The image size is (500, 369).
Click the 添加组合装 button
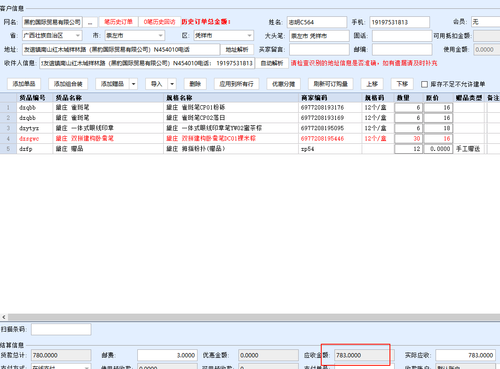coord(68,84)
